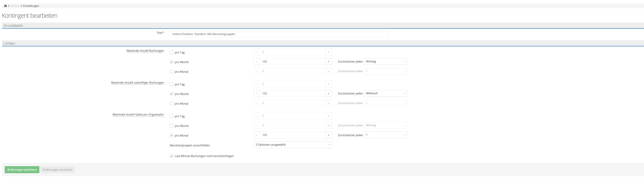Decrease weekly maximum bookings with minus button
This screenshot has width=644, height=180.
point(257,62)
